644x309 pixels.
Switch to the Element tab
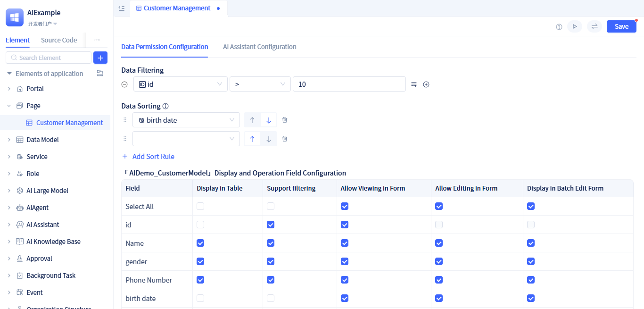(x=18, y=40)
